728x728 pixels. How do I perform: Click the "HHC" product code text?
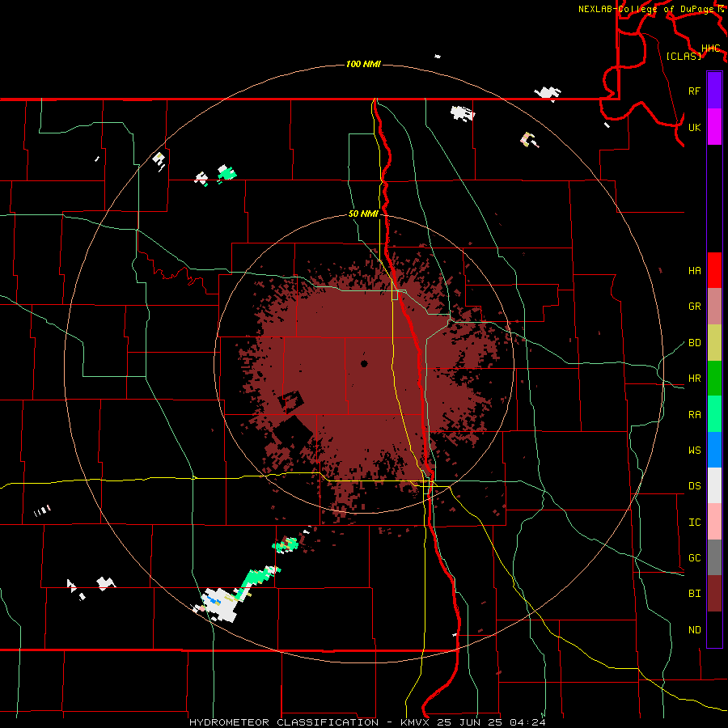710,49
